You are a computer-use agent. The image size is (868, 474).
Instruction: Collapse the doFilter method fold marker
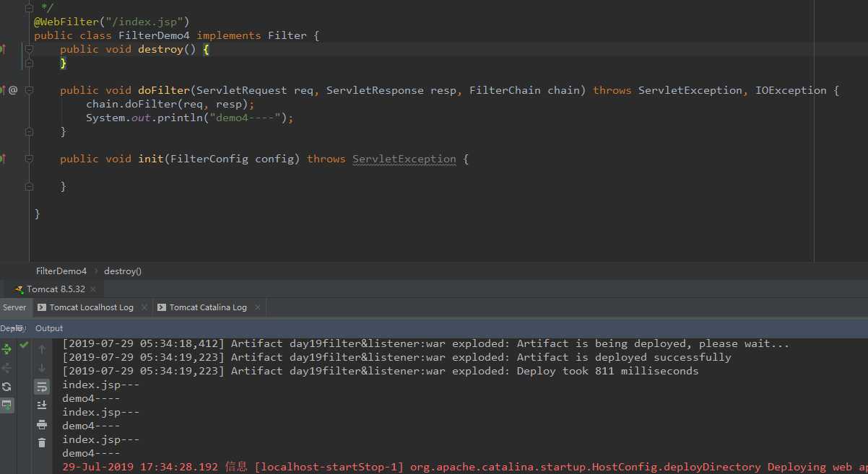tap(29, 90)
